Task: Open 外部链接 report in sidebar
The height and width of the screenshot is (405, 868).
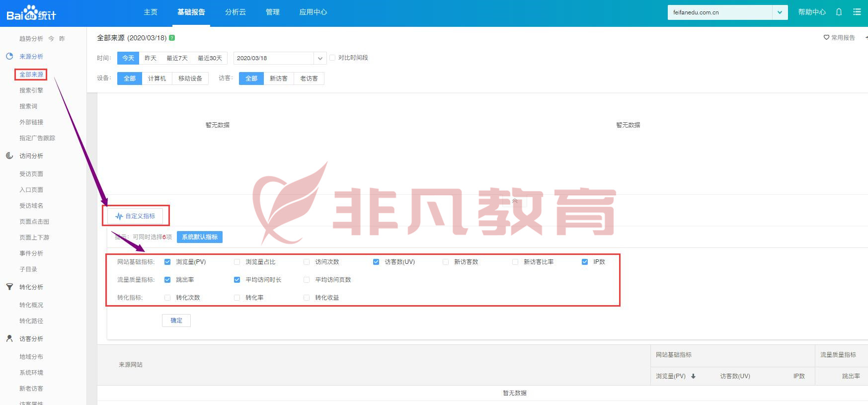Action: [x=31, y=122]
